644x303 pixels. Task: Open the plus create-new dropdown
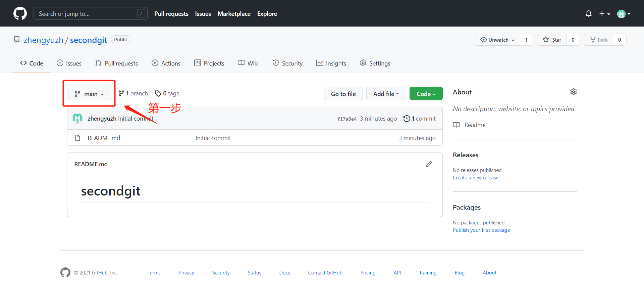[x=605, y=14]
